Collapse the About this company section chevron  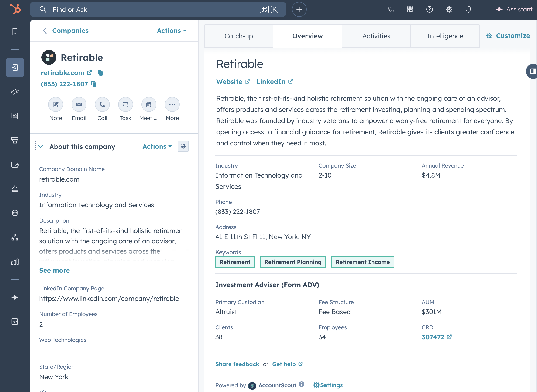[41, 146]
